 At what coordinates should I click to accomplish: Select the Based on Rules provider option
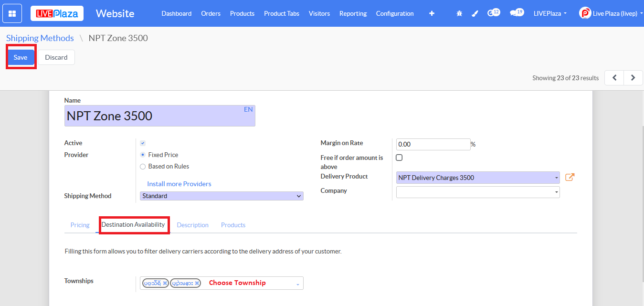(x=143, y=167)
